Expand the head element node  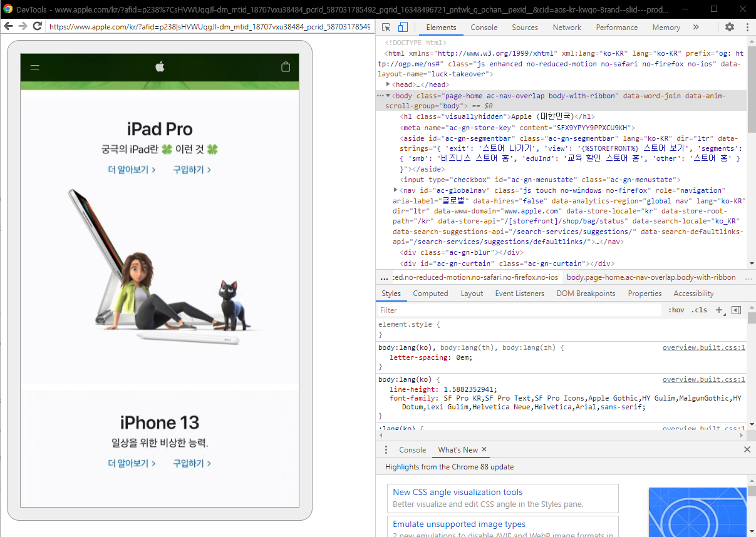[388, 84]
